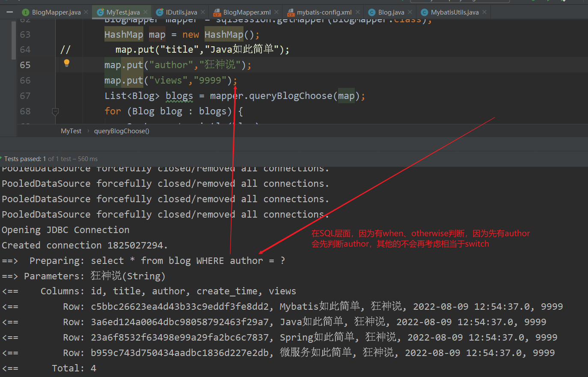Switch to the Blog.java tab
Viewport: 588px width, 377px height.
391,12
